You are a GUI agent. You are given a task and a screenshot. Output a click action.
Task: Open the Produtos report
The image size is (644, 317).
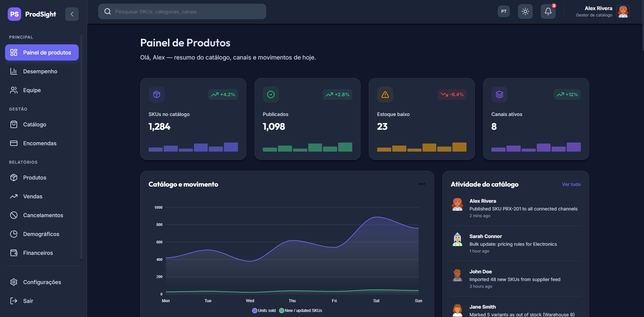[x=42, y=177]
